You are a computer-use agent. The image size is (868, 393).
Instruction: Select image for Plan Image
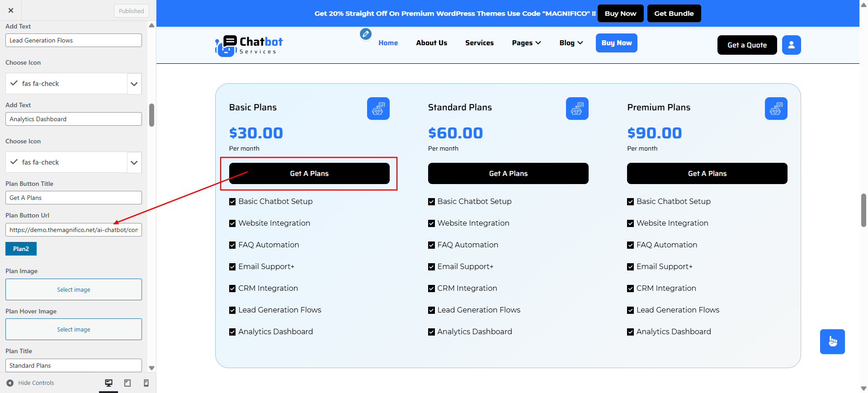(74, 289)
